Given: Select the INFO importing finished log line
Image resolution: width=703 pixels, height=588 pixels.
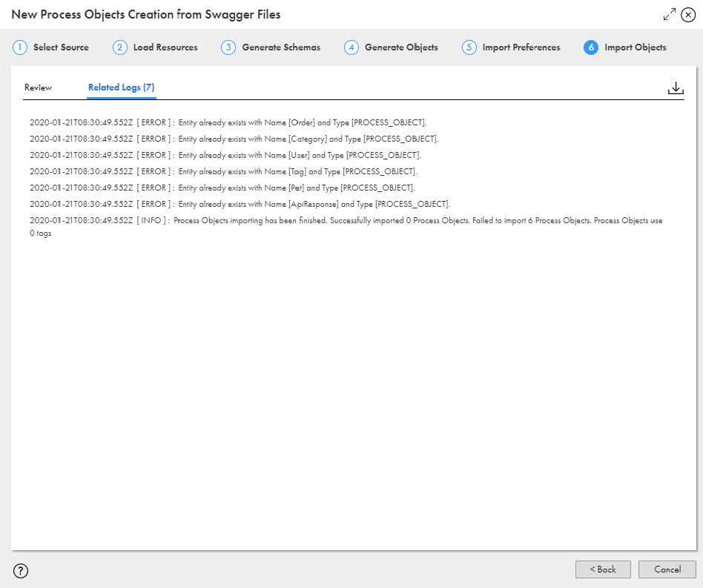Looking at the screenshot, I should tap(346, 227).
